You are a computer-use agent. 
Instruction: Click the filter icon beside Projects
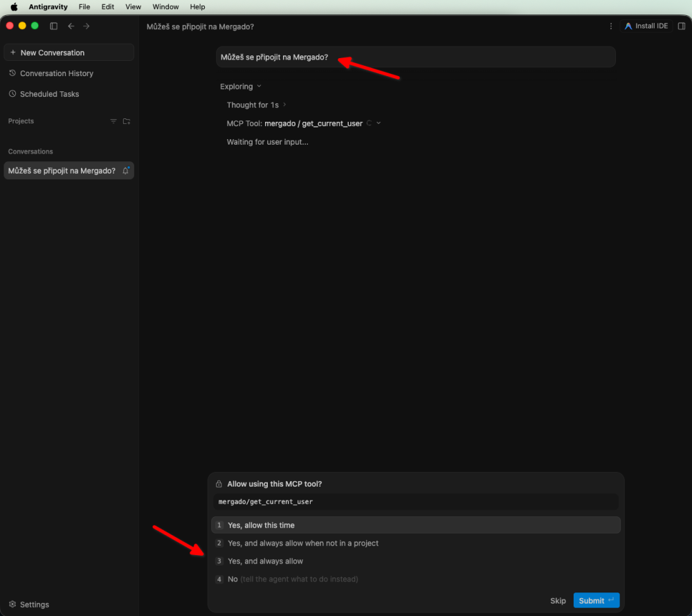coord(113,121)
